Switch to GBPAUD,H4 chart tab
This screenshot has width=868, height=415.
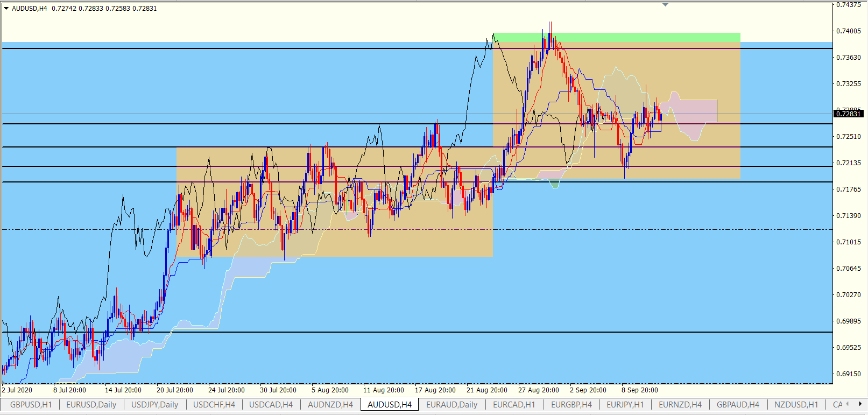(x=738, y=405)
